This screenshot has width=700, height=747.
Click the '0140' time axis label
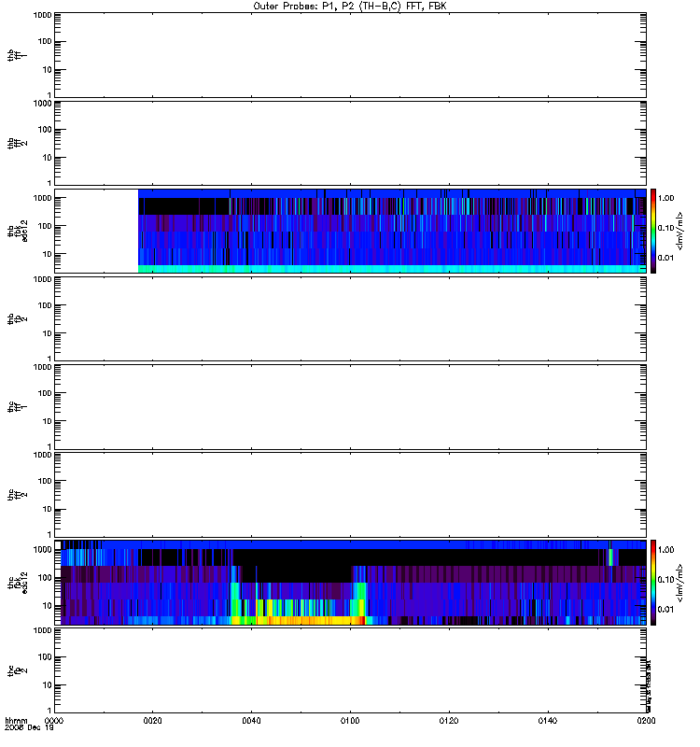(x=548, y=721)
